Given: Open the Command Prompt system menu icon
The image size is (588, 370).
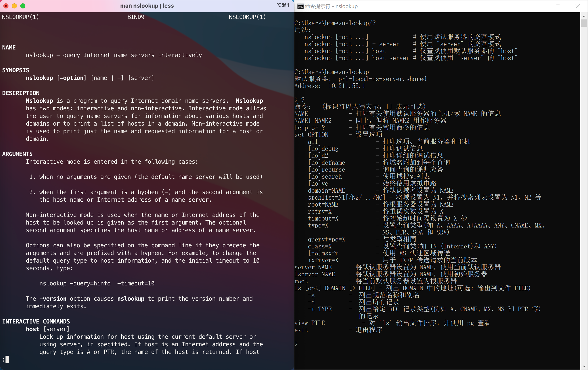Looking at the screenshot, I should [300, 6].
